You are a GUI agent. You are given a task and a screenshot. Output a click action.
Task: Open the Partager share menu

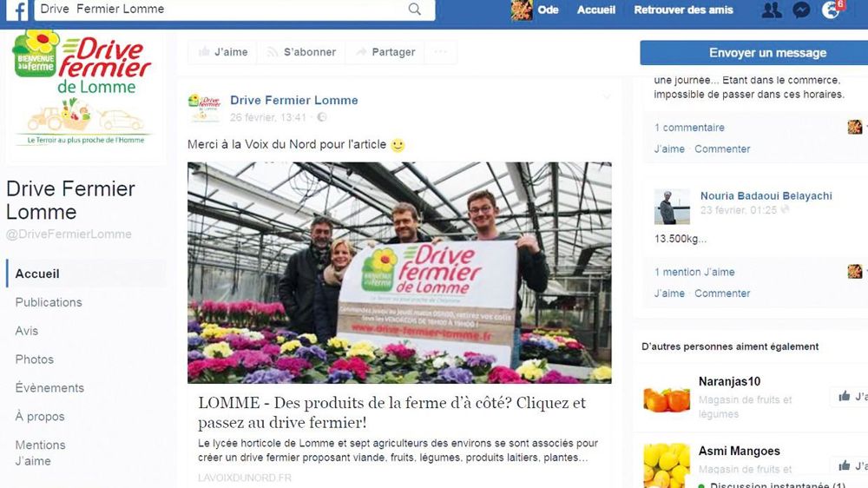[x=385, y=52]
